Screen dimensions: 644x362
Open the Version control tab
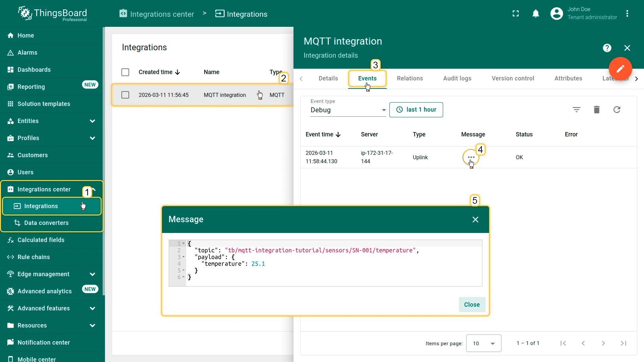point(513,78)
